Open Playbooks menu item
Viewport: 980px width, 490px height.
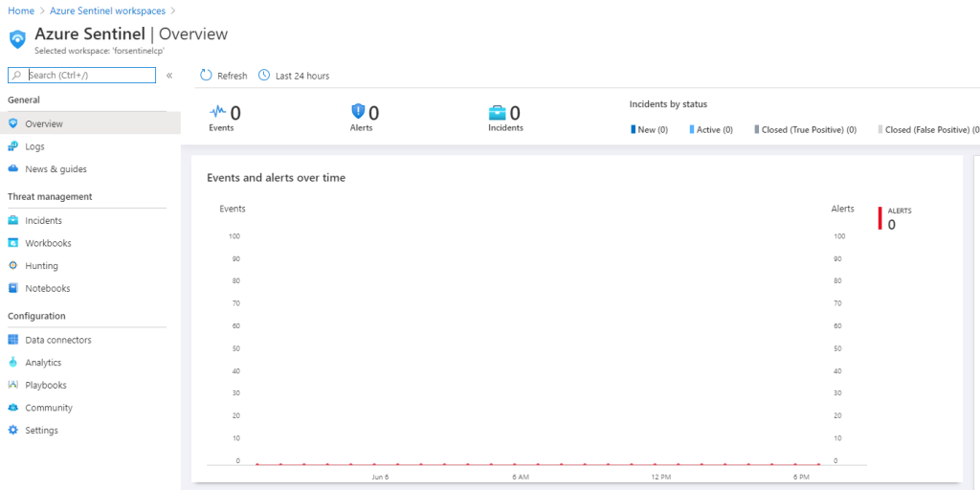coord(90,385)
